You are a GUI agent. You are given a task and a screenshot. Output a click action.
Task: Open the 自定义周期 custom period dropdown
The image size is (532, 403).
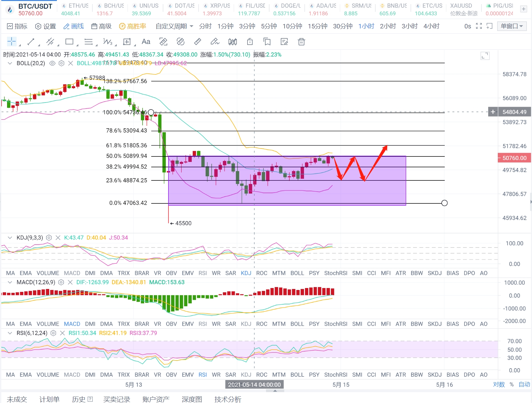click(175, 26)
